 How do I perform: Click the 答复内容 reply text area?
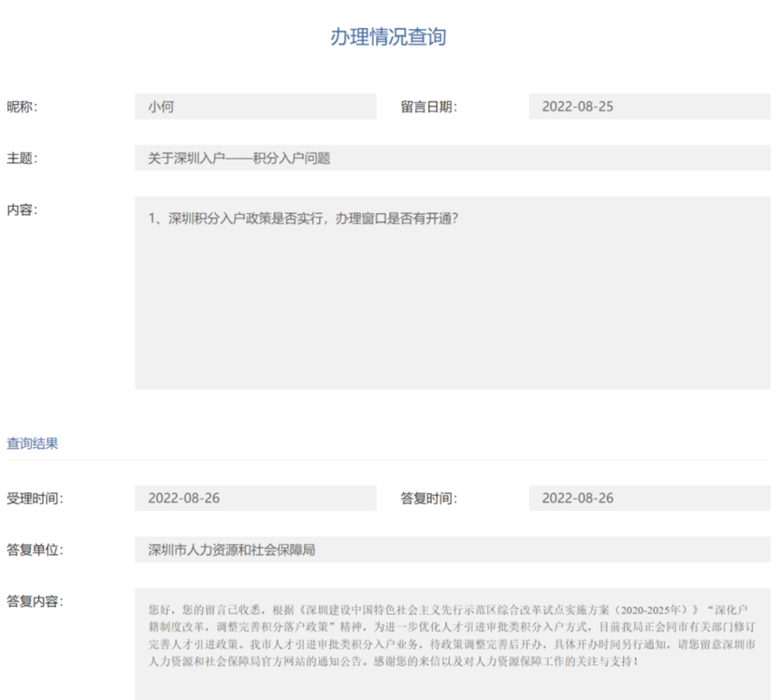click(453, 645)
